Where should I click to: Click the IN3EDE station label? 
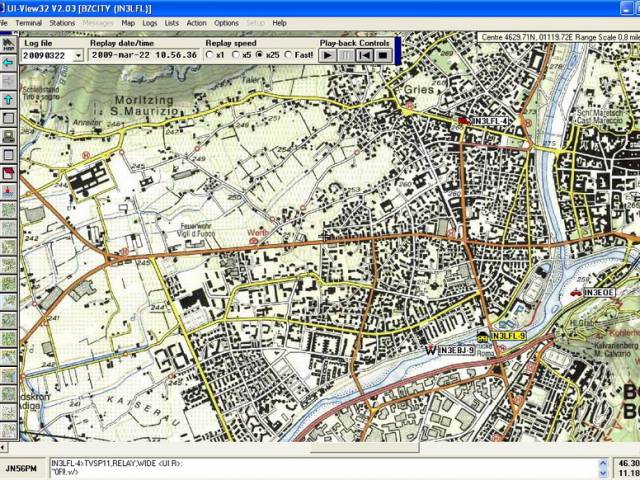coord(599,292)
